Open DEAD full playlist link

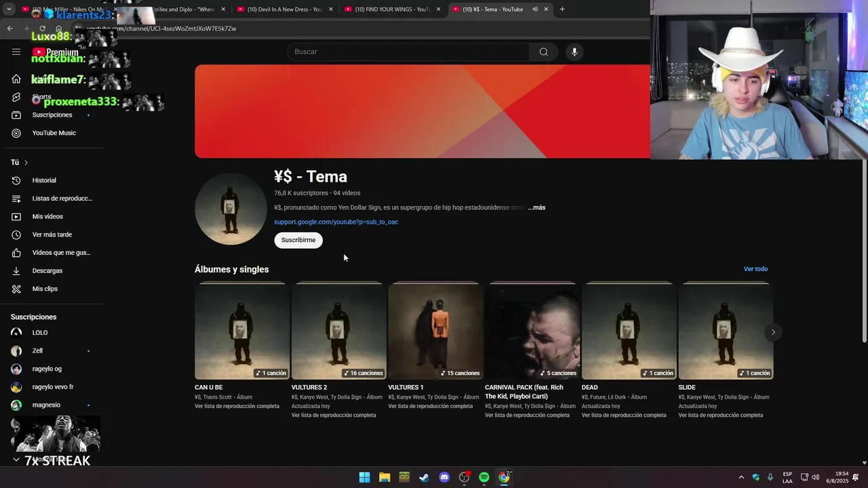click(x=624, y=415)
